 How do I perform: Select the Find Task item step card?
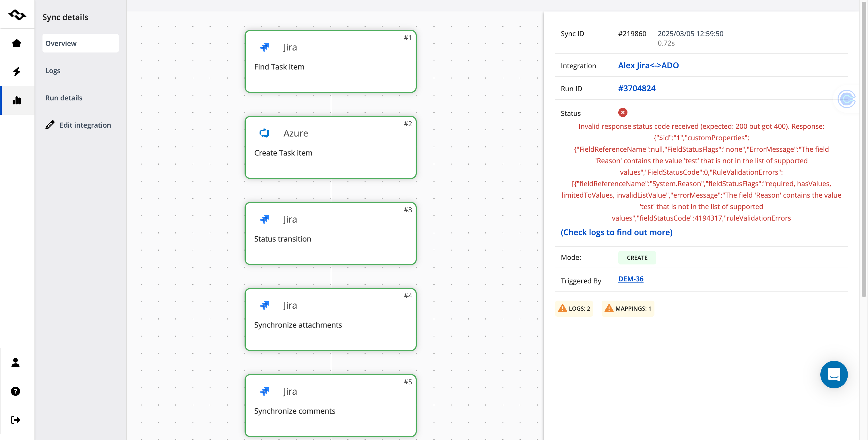pos(331,61)
